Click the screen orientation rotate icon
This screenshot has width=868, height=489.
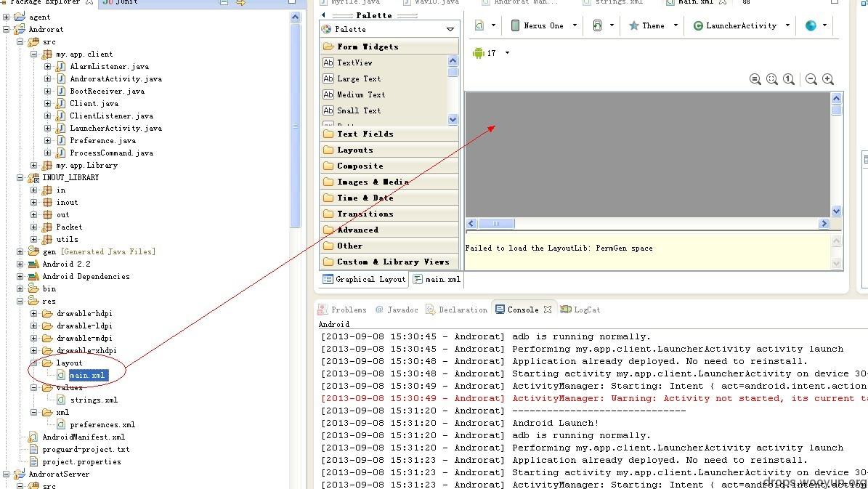597,25
